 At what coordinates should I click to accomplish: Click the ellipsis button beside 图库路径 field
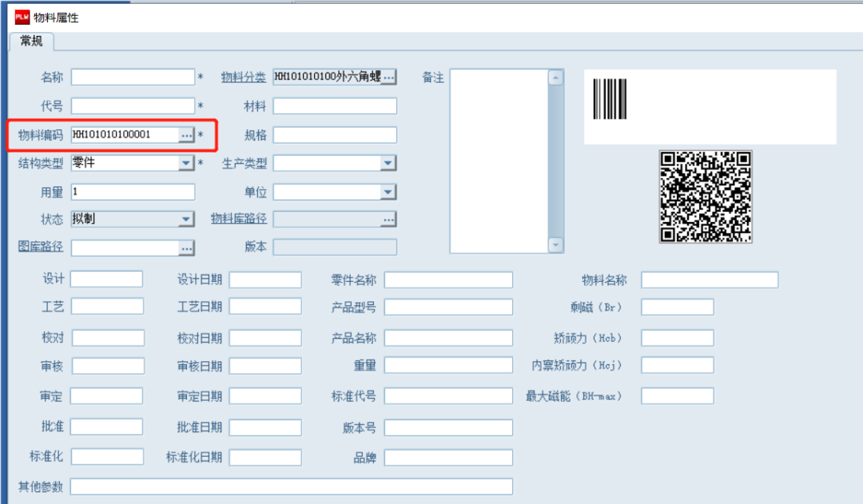click(x=186, y=248)
